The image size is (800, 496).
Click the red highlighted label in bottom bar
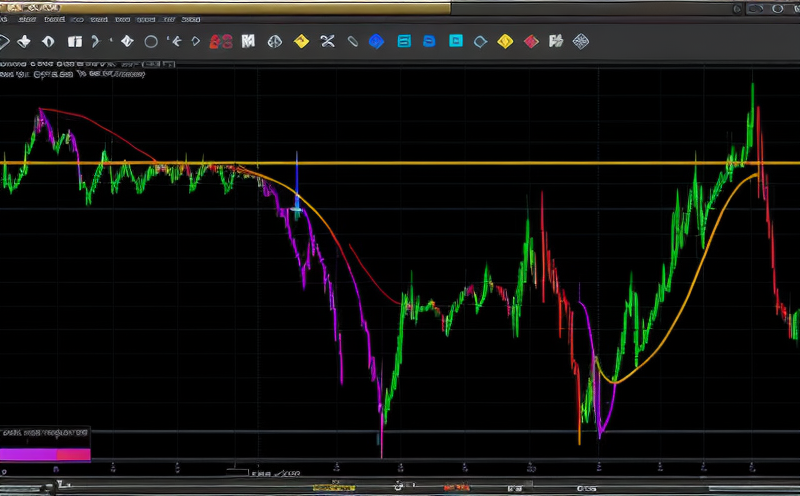[x=456, y=488]
